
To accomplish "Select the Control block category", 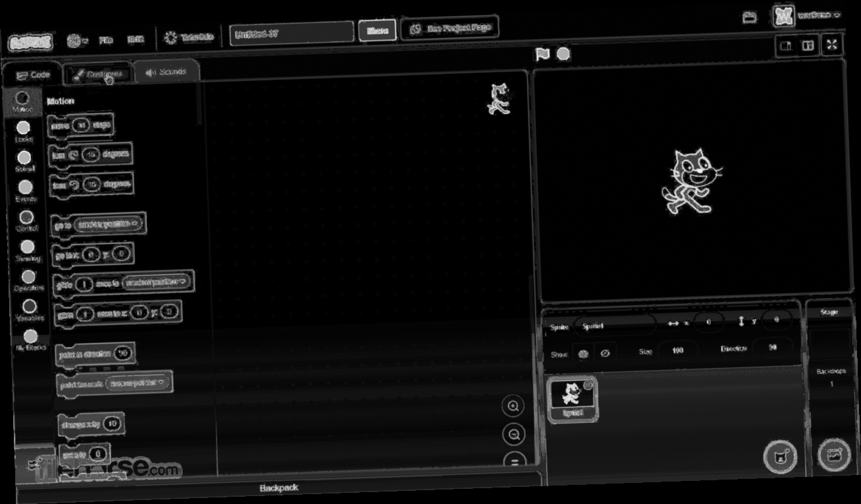I will (x=26, y=220).
